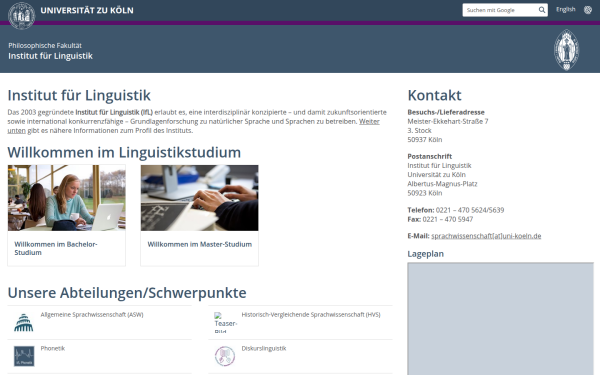The height and width of the screenshot is (375, 600).
Task: Click the broken Teaser image icon
Action: click(225, 322)
